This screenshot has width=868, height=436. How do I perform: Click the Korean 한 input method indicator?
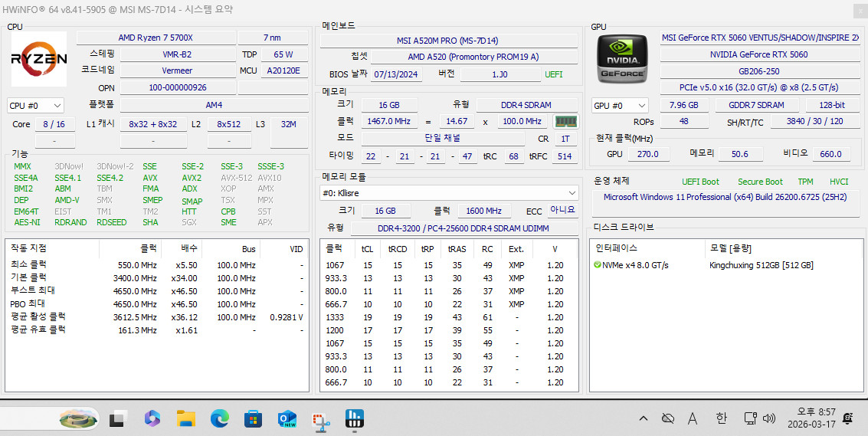point(722,419)
